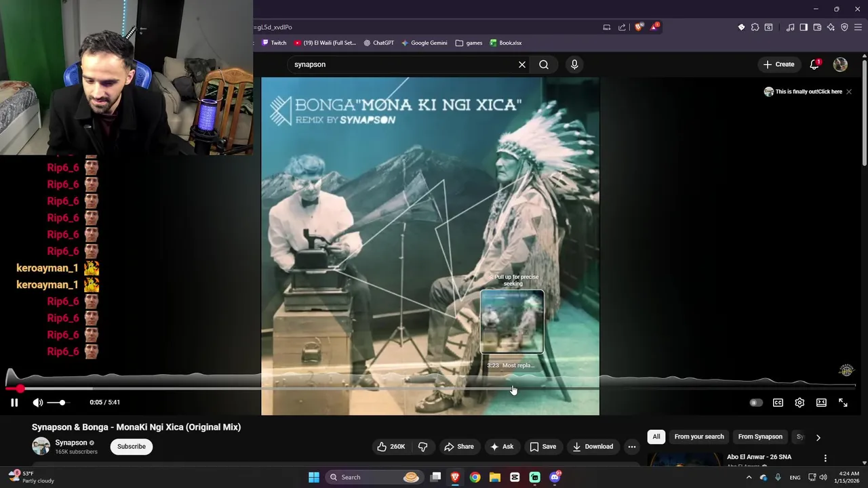Select 'From your search' chip
868x488 pixels.
pyautogui.click(x=699, y=436)
